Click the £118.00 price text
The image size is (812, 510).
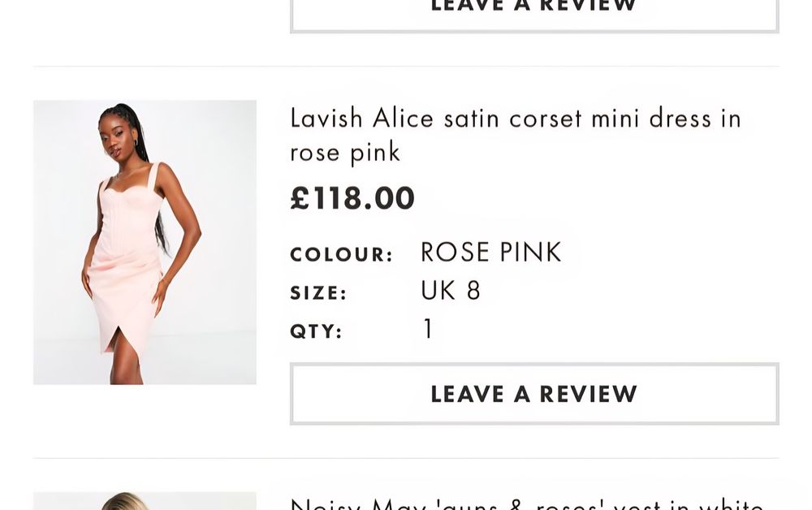pyautogui.click(x=352, y=198)
